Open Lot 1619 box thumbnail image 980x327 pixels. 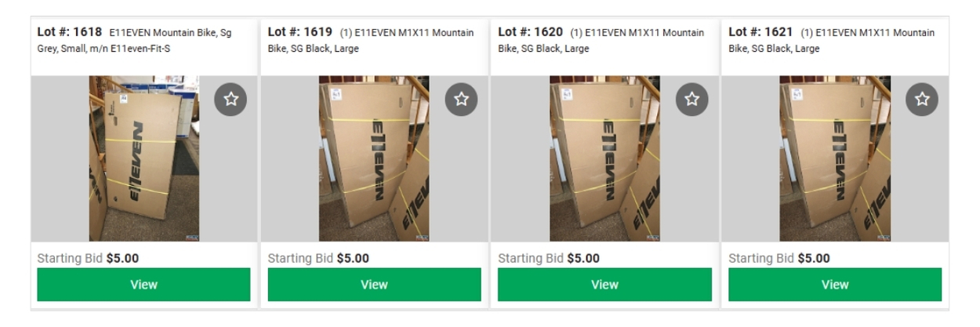tap(374, 158)
